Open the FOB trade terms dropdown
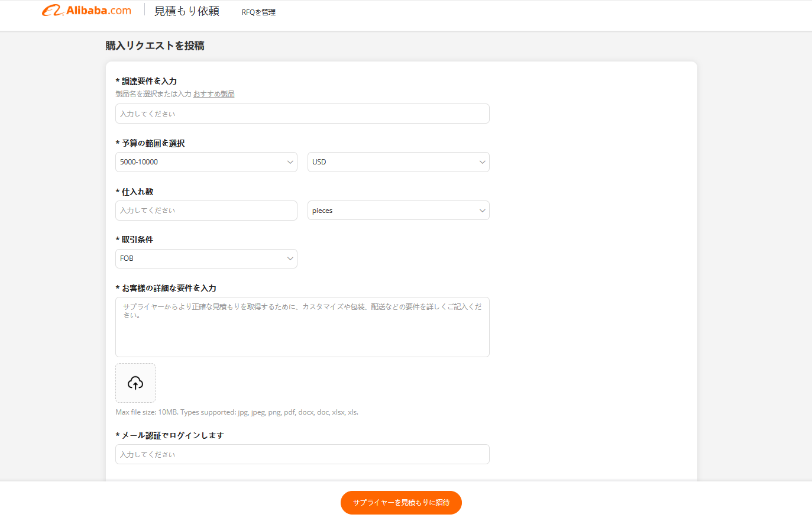The width and height of the screenshot is (812, 524). 206,258
